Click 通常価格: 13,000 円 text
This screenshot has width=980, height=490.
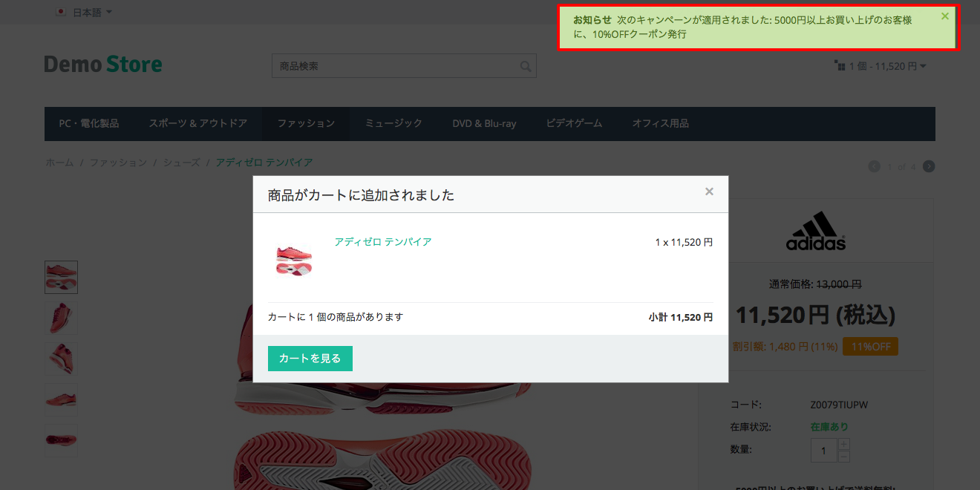[815, 284]
